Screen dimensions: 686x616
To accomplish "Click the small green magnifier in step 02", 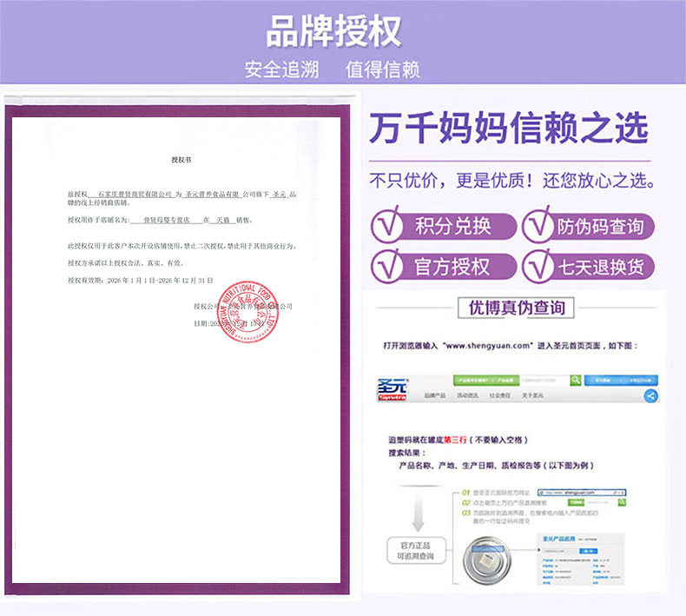I will click(x=622, y=502).
